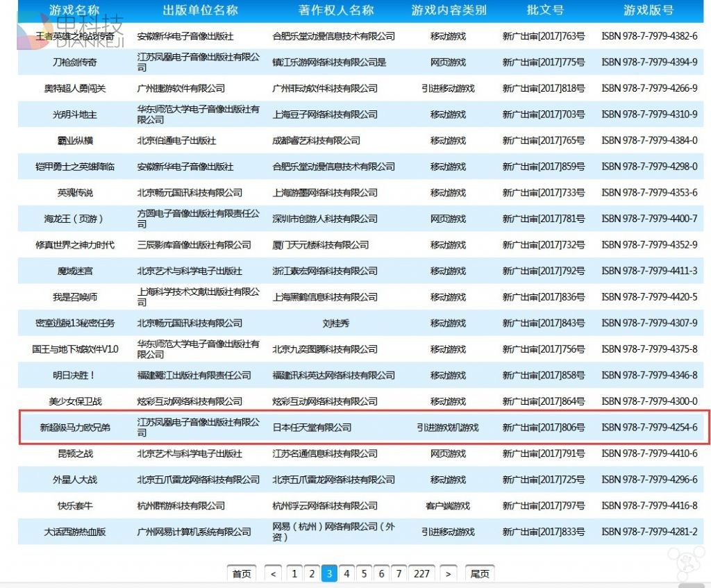711x588 pixels.
Task: Click the 王者英雄之枪战传奇 game name
Action: (75, 36)
